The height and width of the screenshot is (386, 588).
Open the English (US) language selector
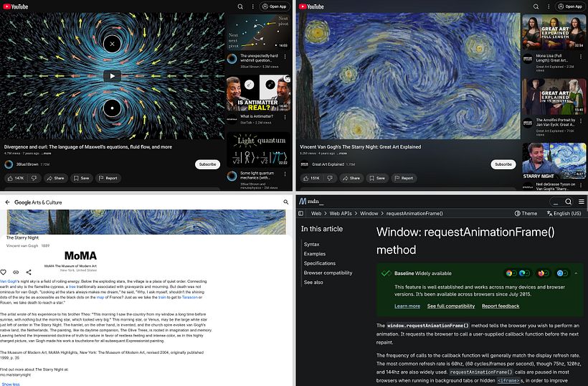coord(564,213)
